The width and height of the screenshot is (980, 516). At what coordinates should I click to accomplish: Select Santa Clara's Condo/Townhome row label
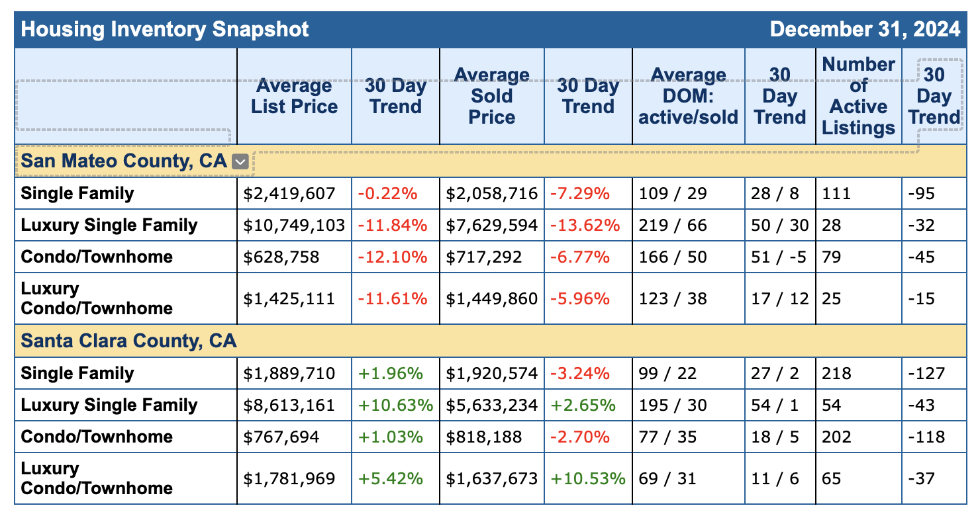pyautogui.click(x=97, y=437)
